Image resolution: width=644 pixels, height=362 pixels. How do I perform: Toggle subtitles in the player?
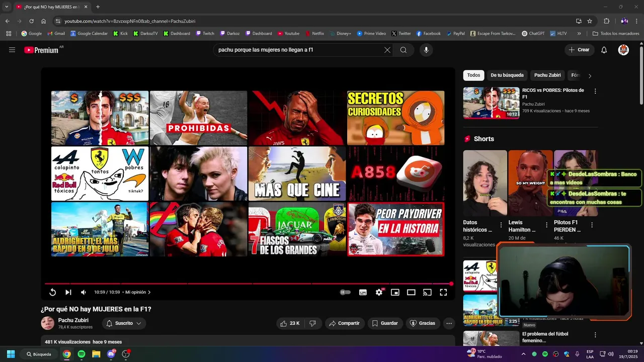(x=363, y=292)
